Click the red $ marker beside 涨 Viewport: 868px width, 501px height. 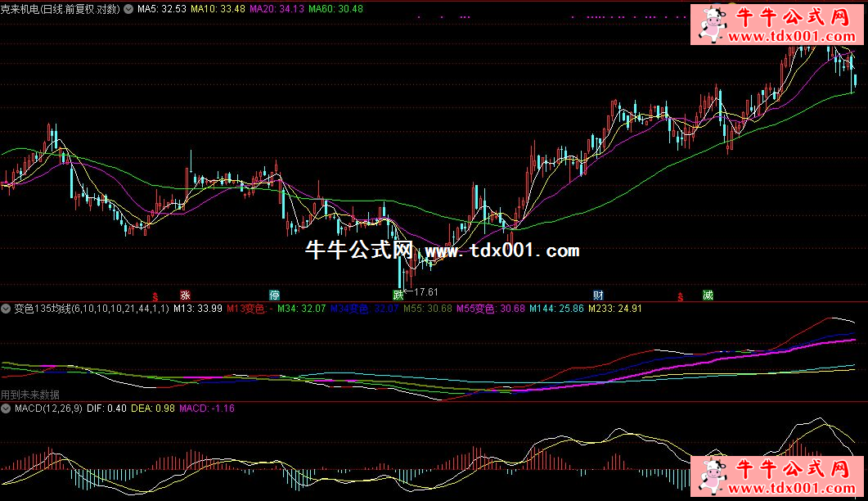[155, 296]
